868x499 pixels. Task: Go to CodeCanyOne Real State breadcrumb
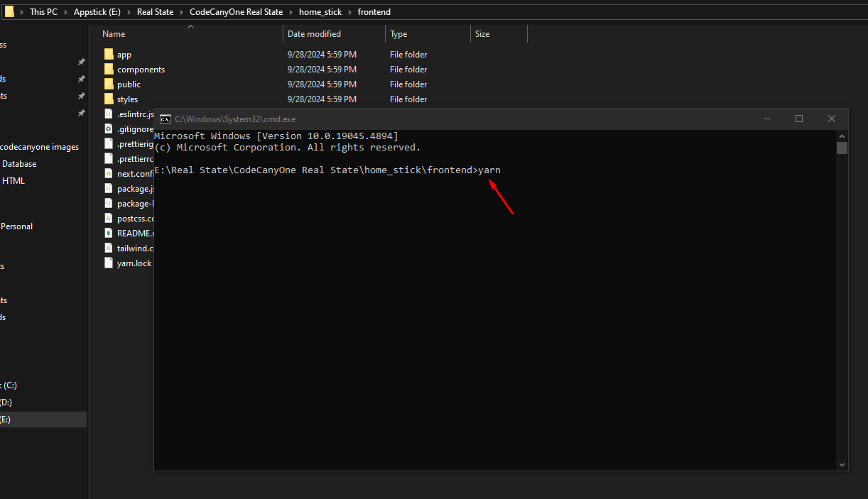tap(237, 12)
